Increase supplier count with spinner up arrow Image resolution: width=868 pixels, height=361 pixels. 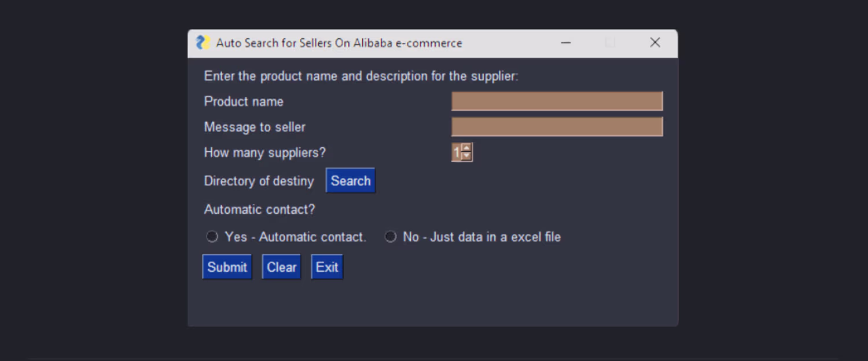(x=467, y=148)
